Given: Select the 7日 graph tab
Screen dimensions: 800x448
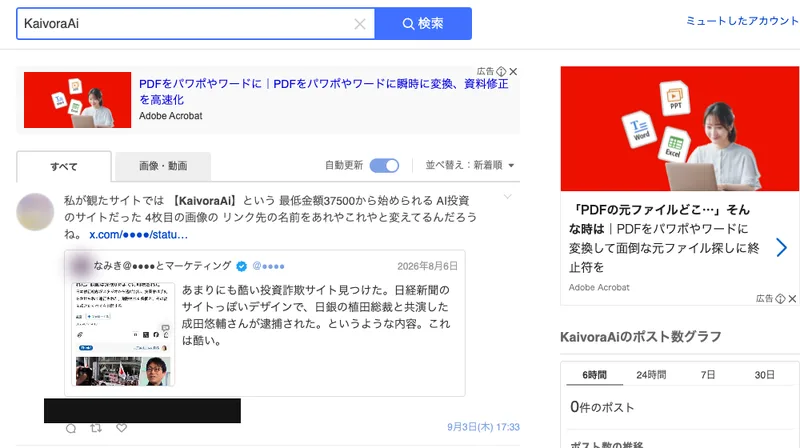Looking at the screenshot, I should 708,375.
